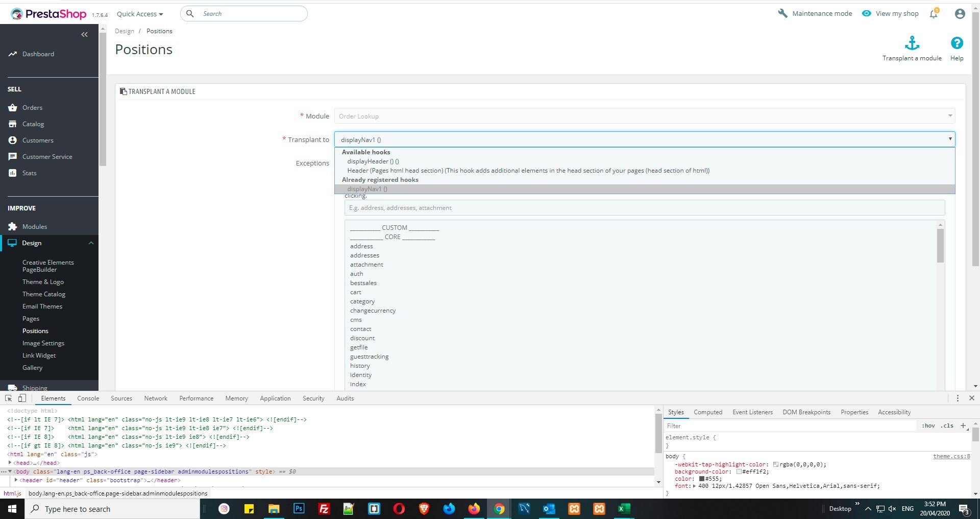Click the rgba(0,0,0,0) highlight color swatch
This screenshot has height=519, width=980.
tap(776, 465)
